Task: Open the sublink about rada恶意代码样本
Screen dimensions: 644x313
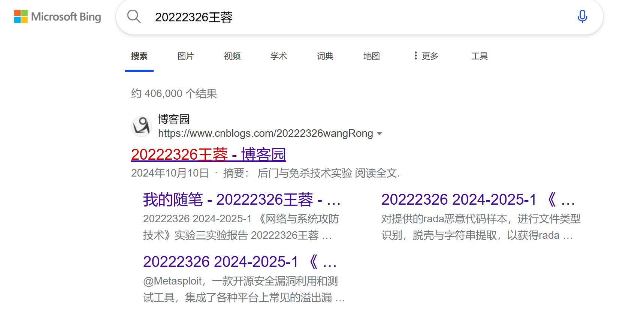Action: pyautogui.click(x=478, y=199)
